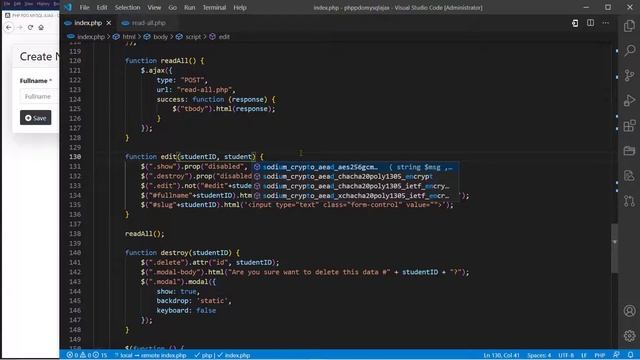The height and width of the screenshot is (360, 640).
Task: Open the Search view in activity bar
Action: (x=629, y=51)
